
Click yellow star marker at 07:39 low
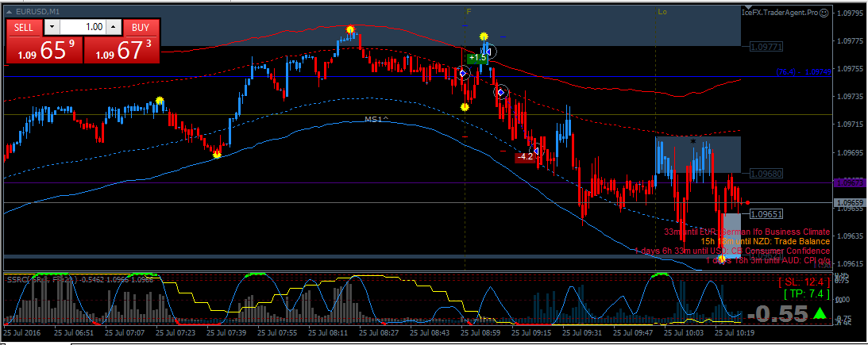click(217, 155)
